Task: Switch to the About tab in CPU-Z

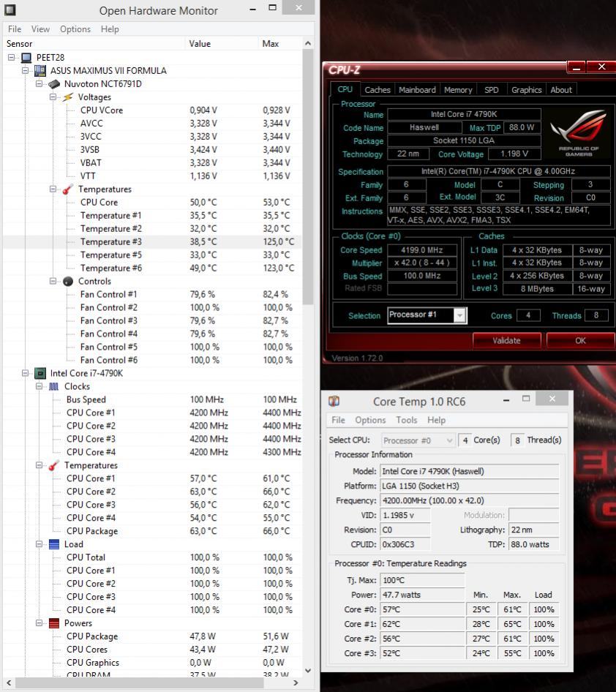Action: coord(561,90)
